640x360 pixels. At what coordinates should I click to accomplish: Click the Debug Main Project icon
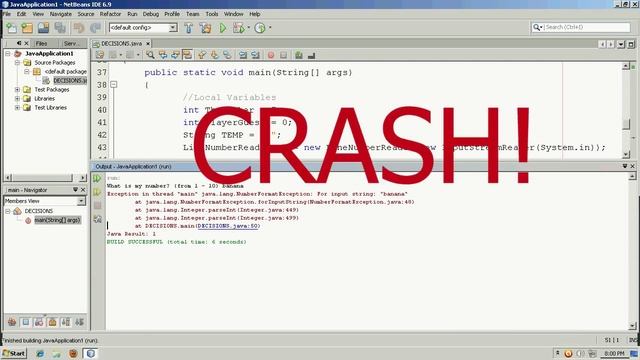point(238,28)
